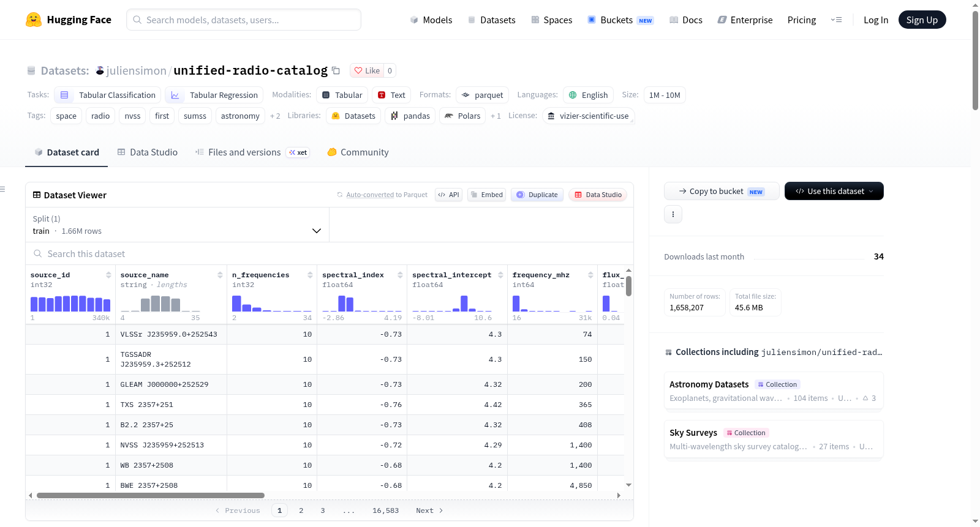Click the horizontal table scrollbar
The image size is (980, 527).
(x=151, y=495)
